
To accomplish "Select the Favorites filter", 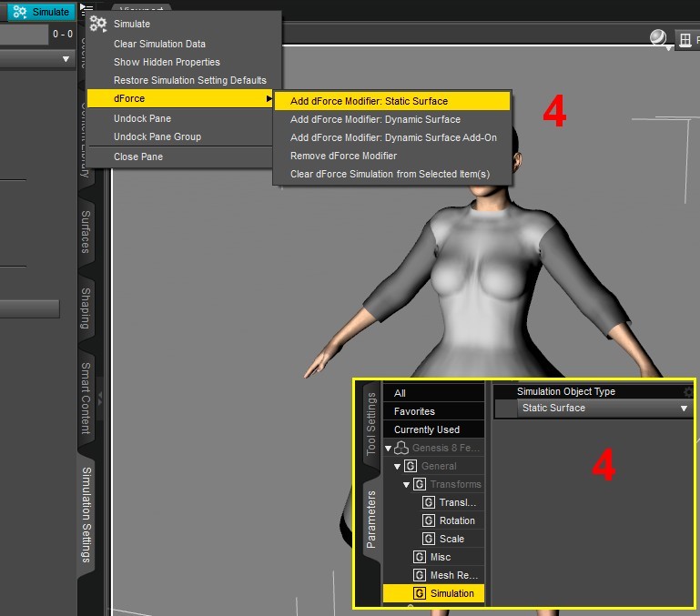I will [x=433, y=411].
